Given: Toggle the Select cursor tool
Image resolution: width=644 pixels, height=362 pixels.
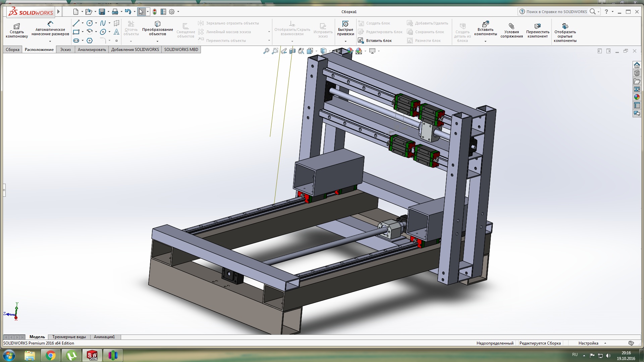Looking at the screenshot, I should point(141,12).
